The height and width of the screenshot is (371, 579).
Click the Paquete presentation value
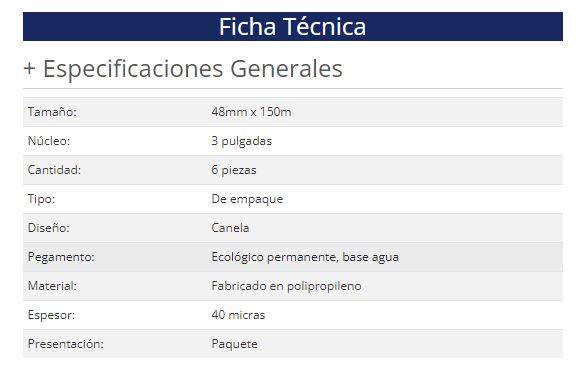click(x=234, y=344)
